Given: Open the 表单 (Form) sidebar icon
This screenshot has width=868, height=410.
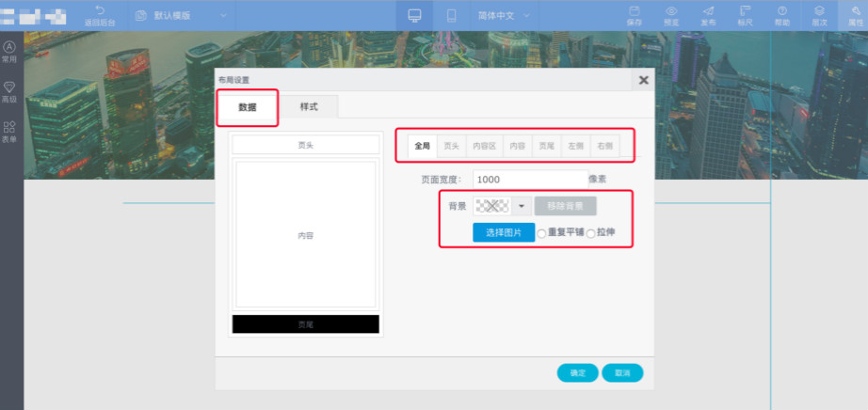Looking at the screenshot, I should [9, 132].
